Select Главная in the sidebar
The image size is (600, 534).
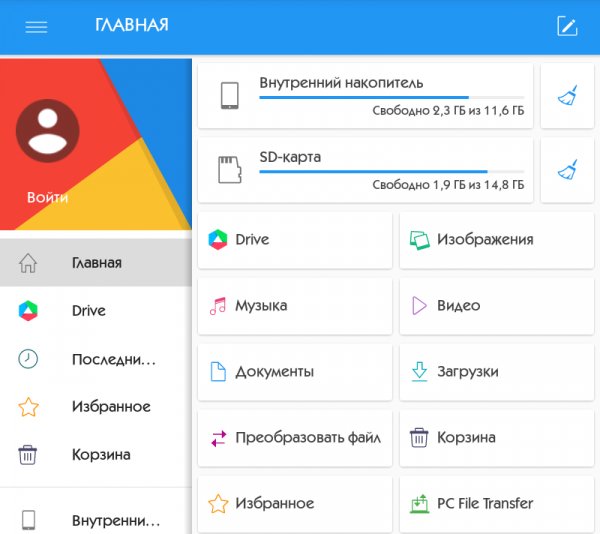point(96,263)
